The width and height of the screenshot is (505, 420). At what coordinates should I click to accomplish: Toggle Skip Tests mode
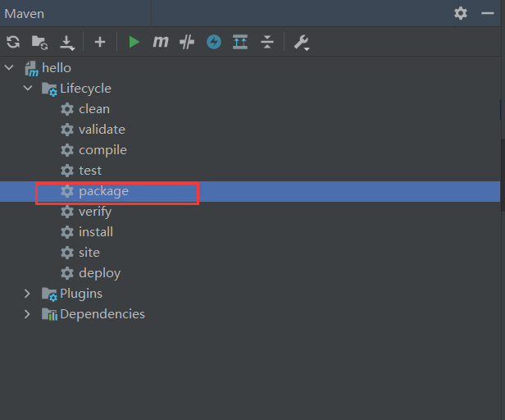187,42
